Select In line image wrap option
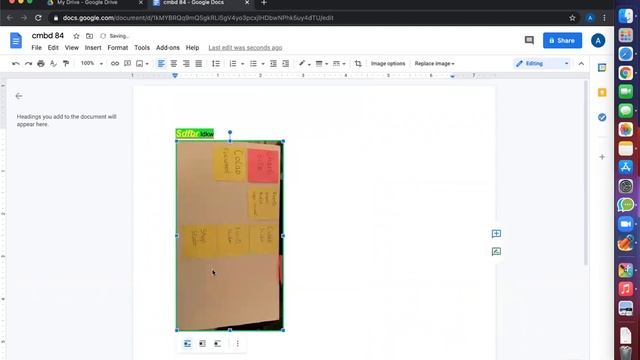The height and width of the screenshot is (360, 640). pos(187,344)
